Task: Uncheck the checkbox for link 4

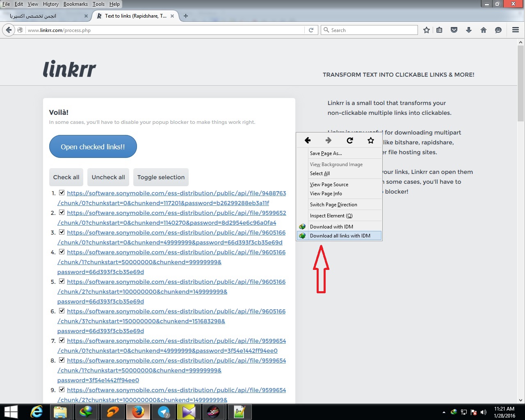Action: [62, 252]
